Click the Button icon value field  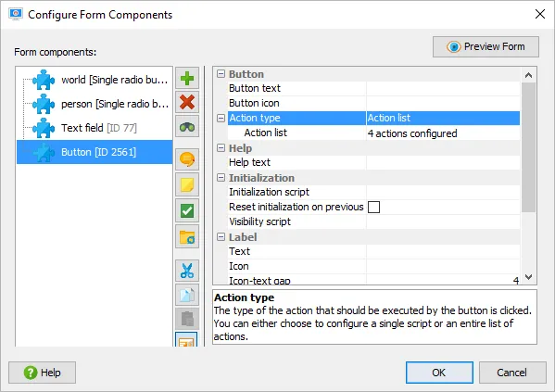443,103
